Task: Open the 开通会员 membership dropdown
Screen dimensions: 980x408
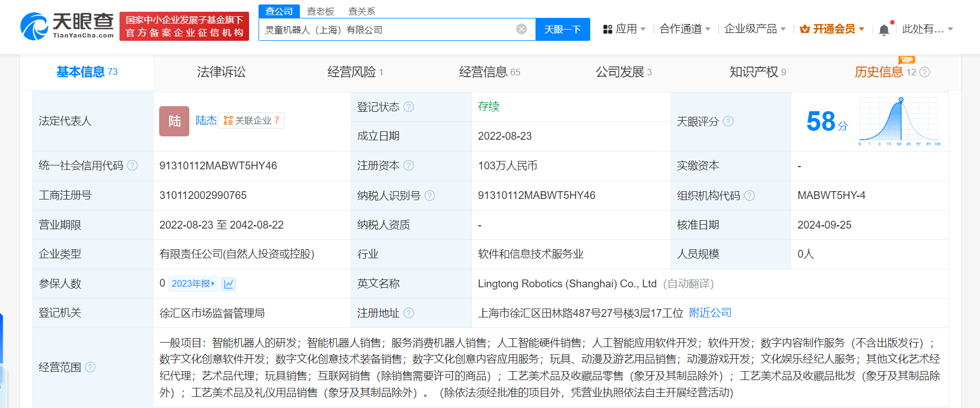Action: pos(832,29)
